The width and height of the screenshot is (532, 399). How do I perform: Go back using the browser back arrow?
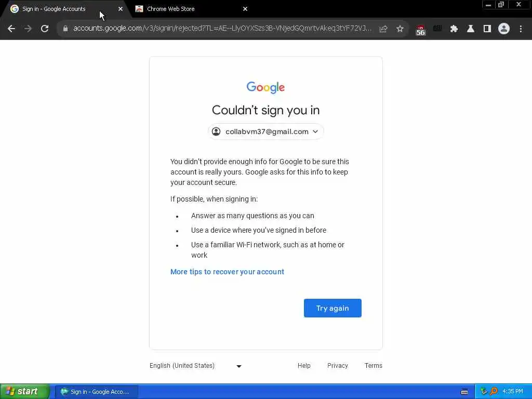point(11,29)
